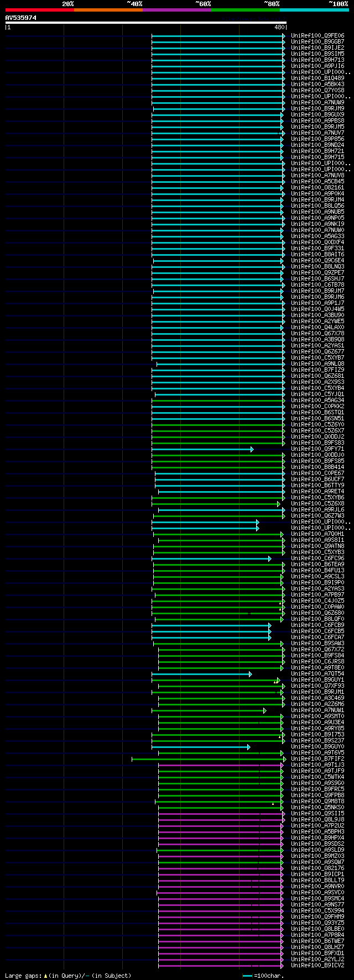The height and width of the screenshot is (980, 354).
Task: Select the UniRef100_B8LQ56 label
Action: [x=317, y=206]
